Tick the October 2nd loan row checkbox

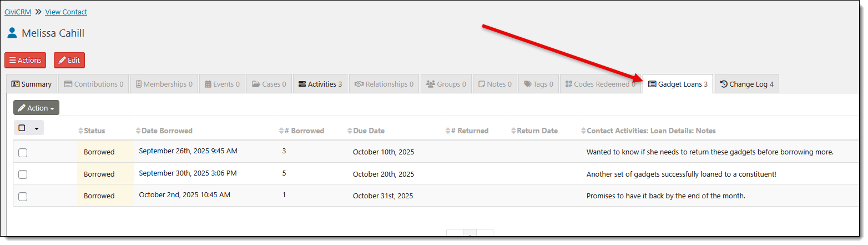pos(23,196)
